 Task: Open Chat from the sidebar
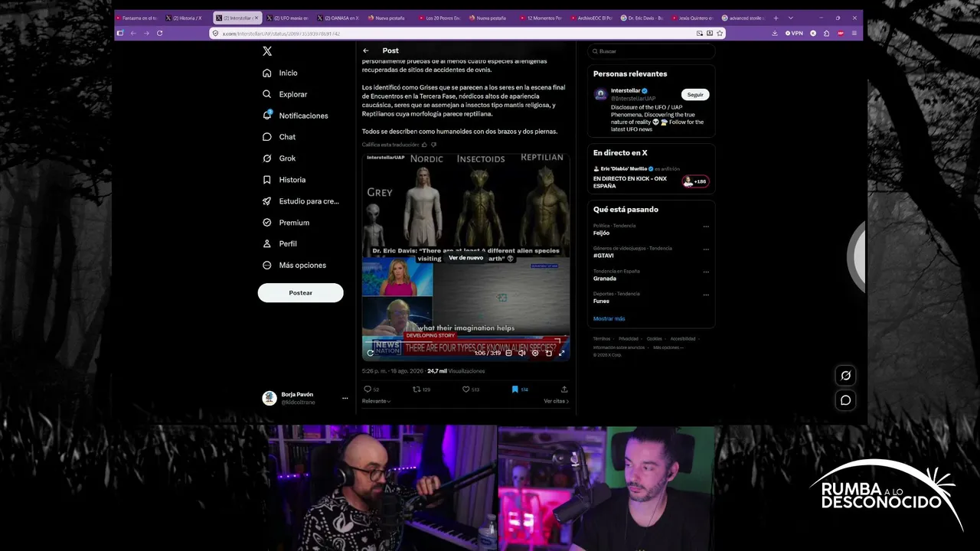point(279,137)
